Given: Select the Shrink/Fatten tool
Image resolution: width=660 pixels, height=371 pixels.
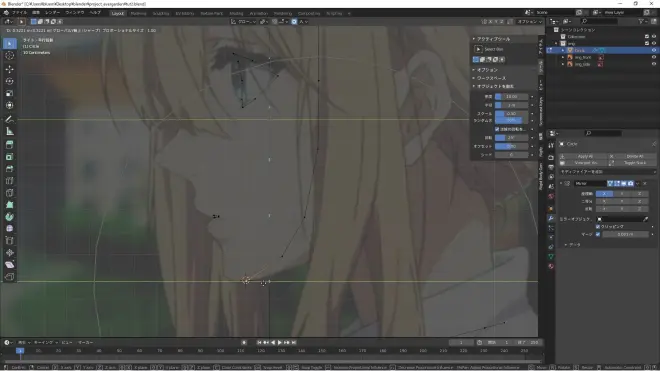Looking at the screenshot, I should click(x=10, y=253).
